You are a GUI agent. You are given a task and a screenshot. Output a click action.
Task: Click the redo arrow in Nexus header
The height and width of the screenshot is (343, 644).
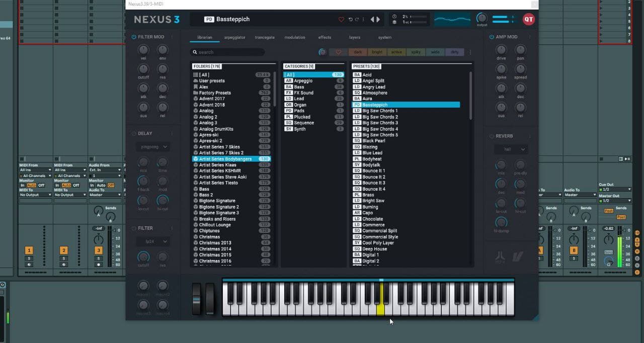357,20
